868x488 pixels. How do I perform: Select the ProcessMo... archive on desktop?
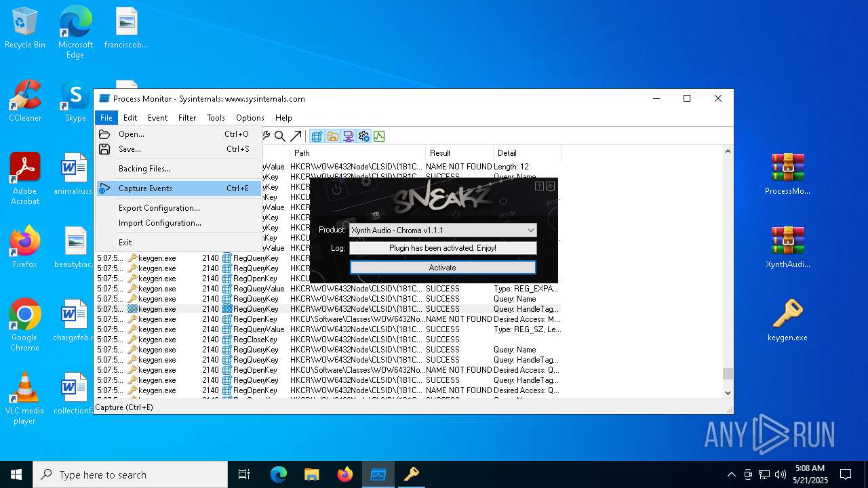[x=787, y=175]
